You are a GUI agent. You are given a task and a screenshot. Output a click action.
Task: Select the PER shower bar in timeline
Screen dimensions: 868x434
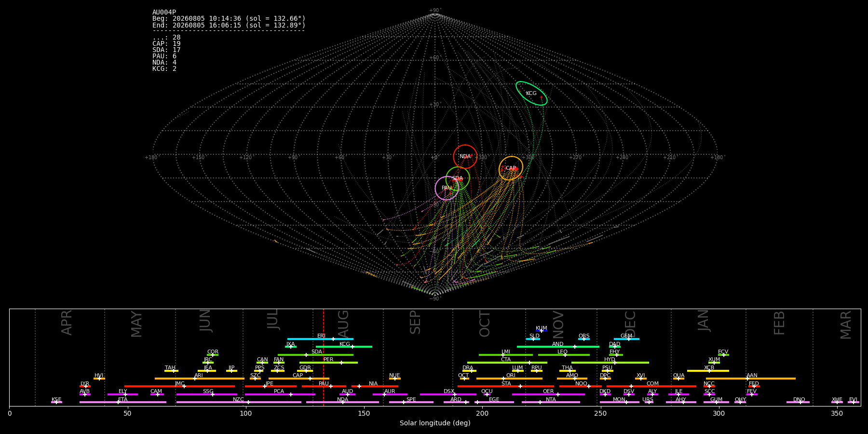coord(328,363)
